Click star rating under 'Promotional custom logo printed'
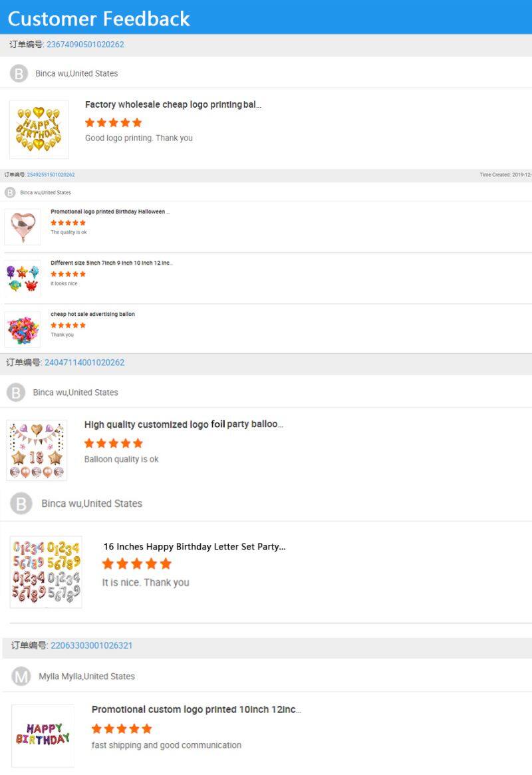The height and width of the screenshot is (775, 532). (x=122, y=728)
